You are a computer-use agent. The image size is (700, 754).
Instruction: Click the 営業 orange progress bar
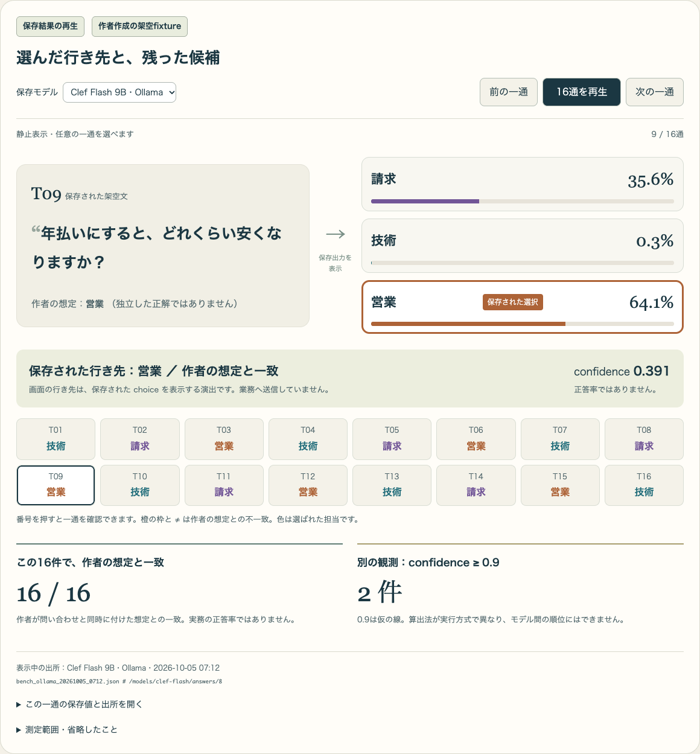click(x=523, y=324)
